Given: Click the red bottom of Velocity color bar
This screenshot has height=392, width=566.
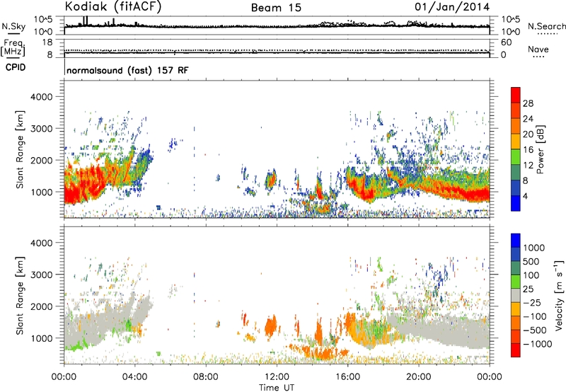Looking at the screenshot, I should tap(516, 350).
